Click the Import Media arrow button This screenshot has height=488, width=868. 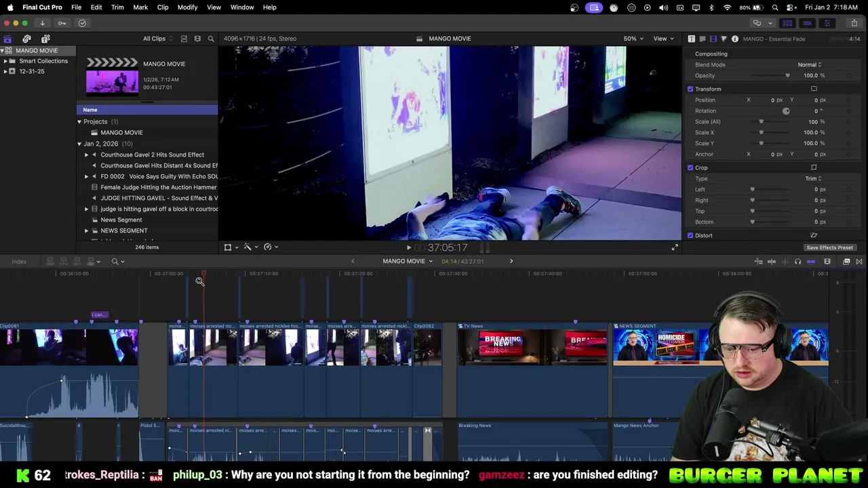(42, 23)
